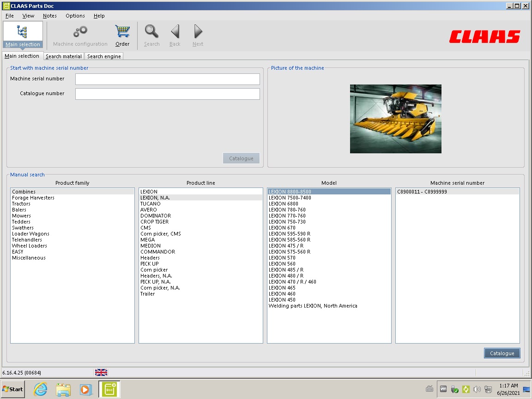Select DOMINATOR product line

click(200, 216)
